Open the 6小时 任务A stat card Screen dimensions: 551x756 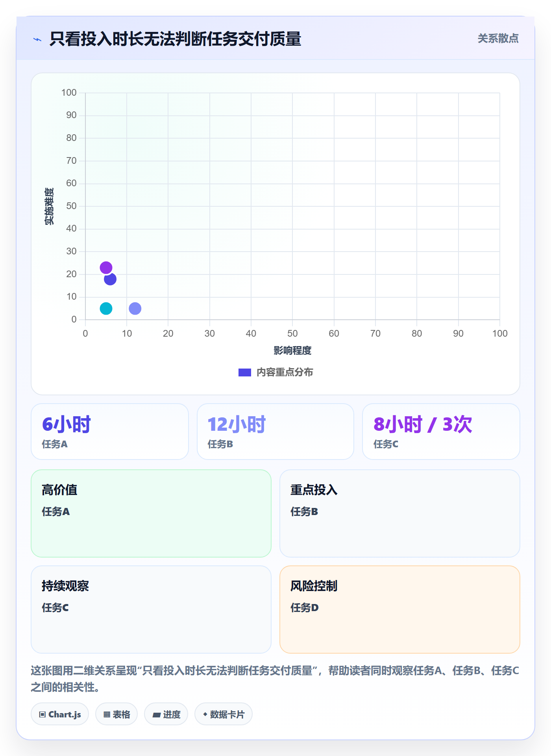point(110,432)
